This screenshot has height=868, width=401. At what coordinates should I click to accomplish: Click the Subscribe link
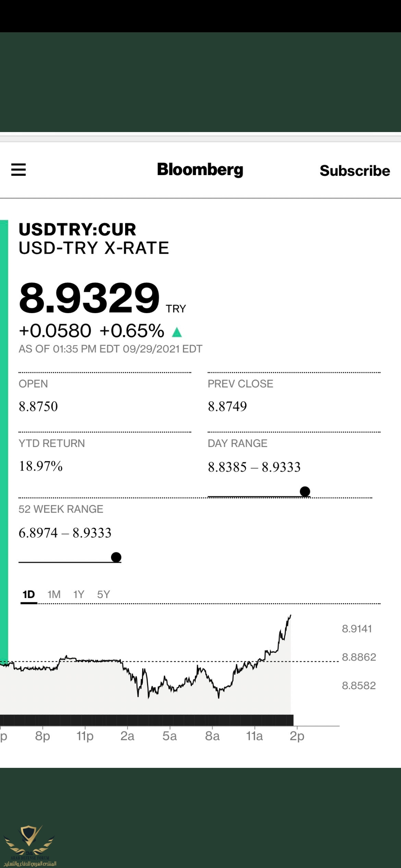pos(355,171)
